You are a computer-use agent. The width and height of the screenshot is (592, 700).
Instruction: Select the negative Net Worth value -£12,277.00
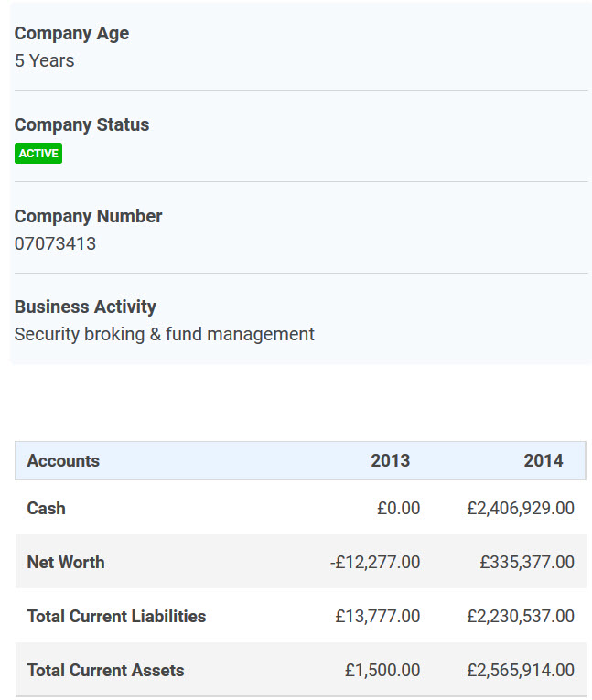[375, 563]
